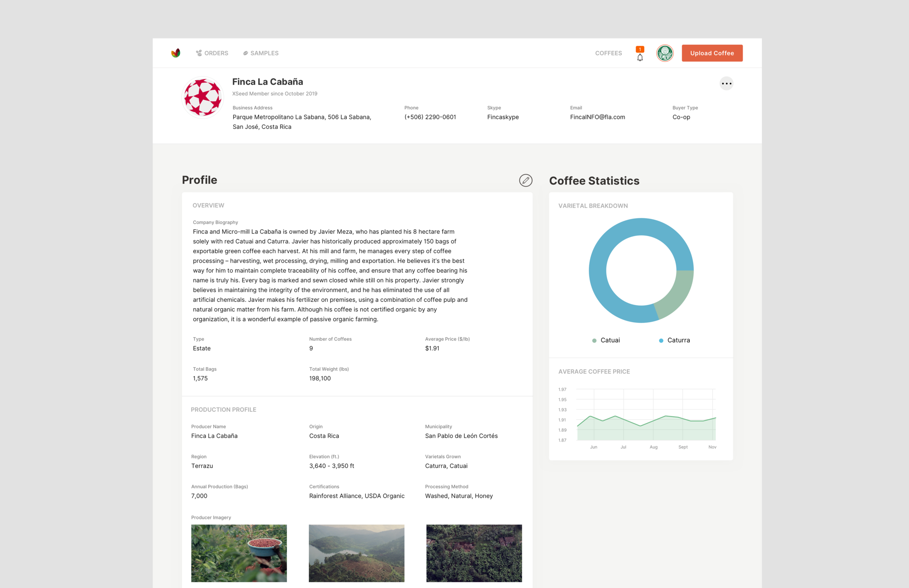Viewport: 909px width, 588px height.
Task: Click the average price value $1.91
Action: point(432,348)
